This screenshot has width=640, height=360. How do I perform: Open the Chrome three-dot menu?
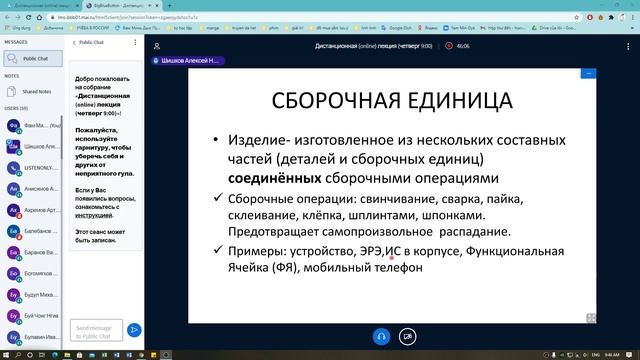(634, 18)
